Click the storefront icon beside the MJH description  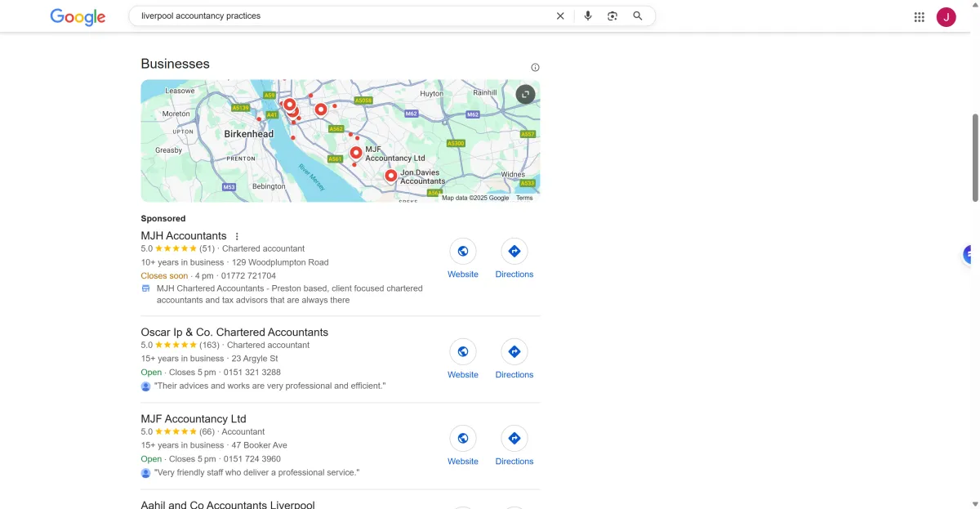point(145,288)
